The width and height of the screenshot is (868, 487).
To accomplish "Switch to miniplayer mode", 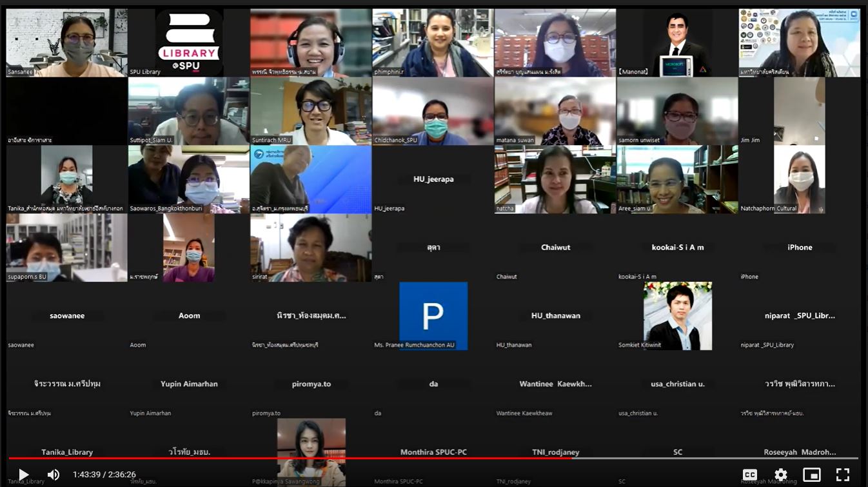I will coord(811,475).
